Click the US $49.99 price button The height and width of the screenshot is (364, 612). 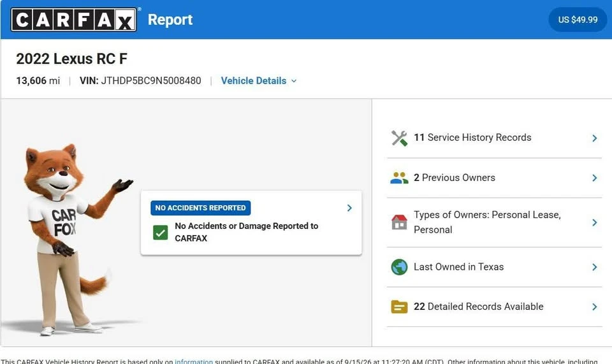[578, 20]
